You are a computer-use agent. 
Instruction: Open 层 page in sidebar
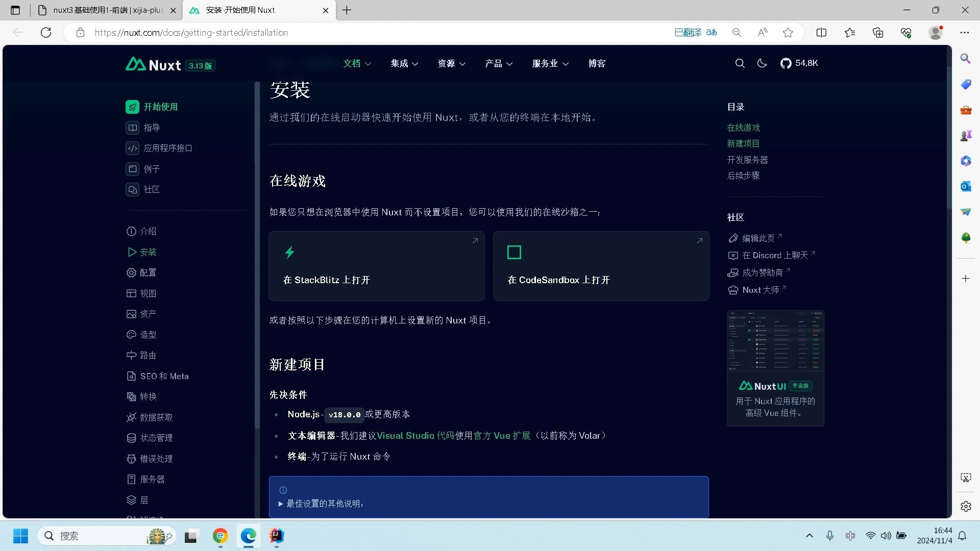[137, 500]
